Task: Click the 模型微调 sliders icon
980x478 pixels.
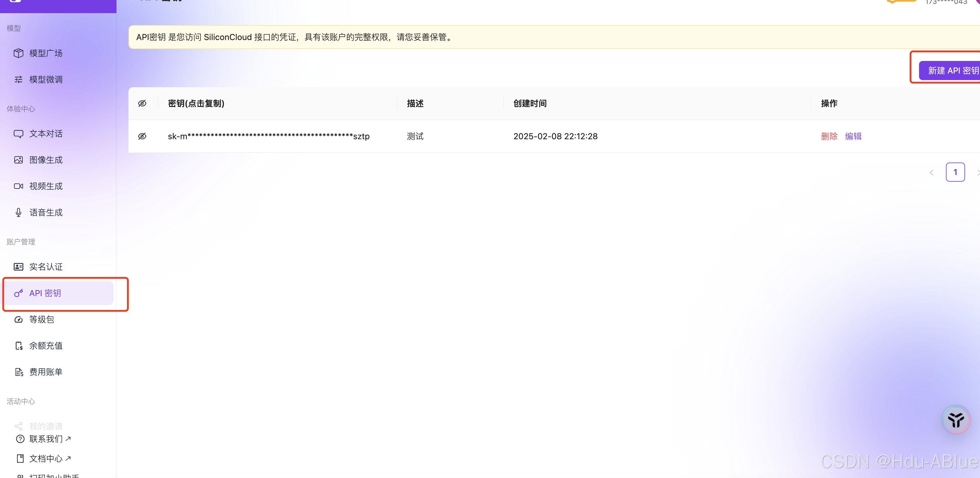Action: [x=18, y=79]
